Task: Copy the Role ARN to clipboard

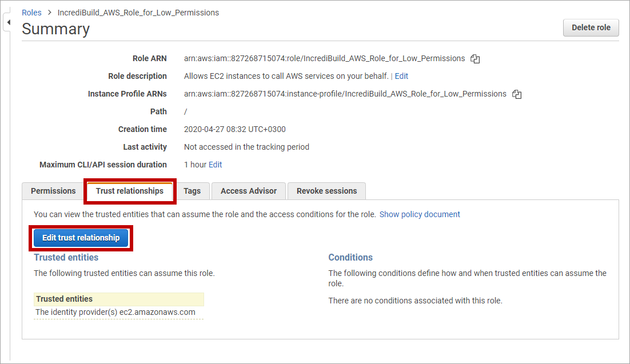Action: [475, 59]
